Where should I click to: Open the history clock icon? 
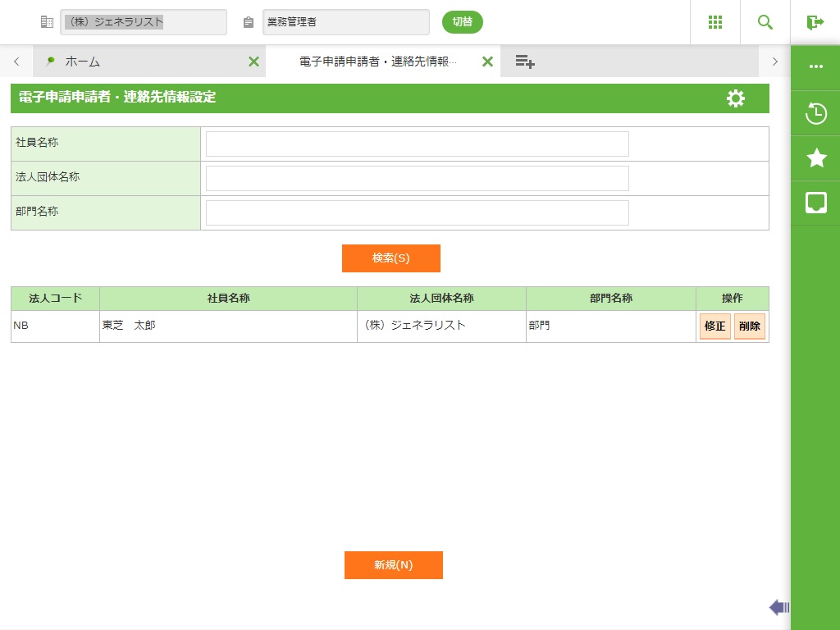point(815,113)
